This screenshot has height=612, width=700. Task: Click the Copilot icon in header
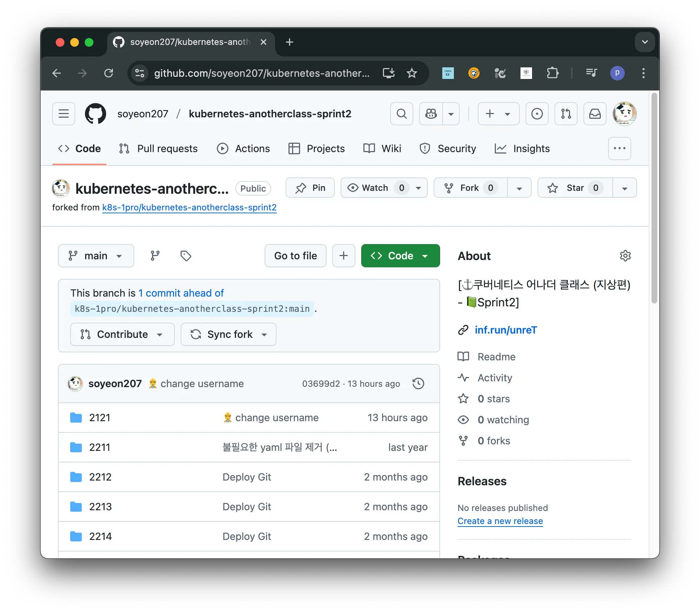click(431, 114)
